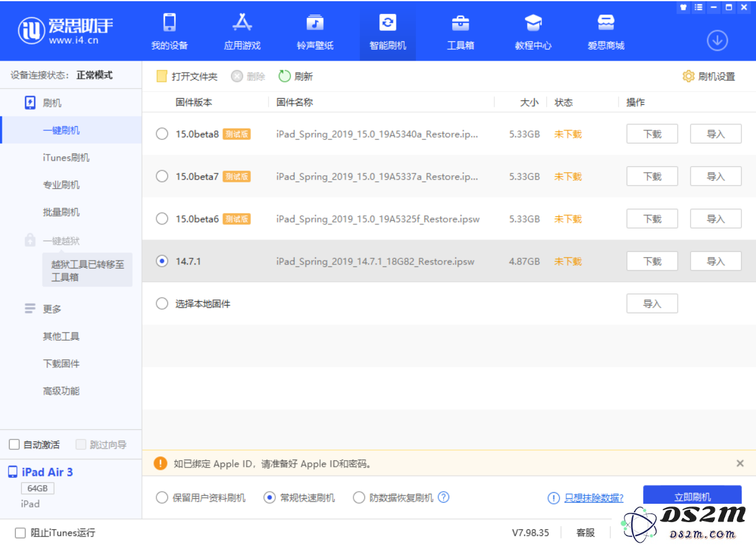Image resolution: width=756 pixels, height=545 pixels.
Task: Toggle 自动激活 checkbox
Action: click(15, 444)
